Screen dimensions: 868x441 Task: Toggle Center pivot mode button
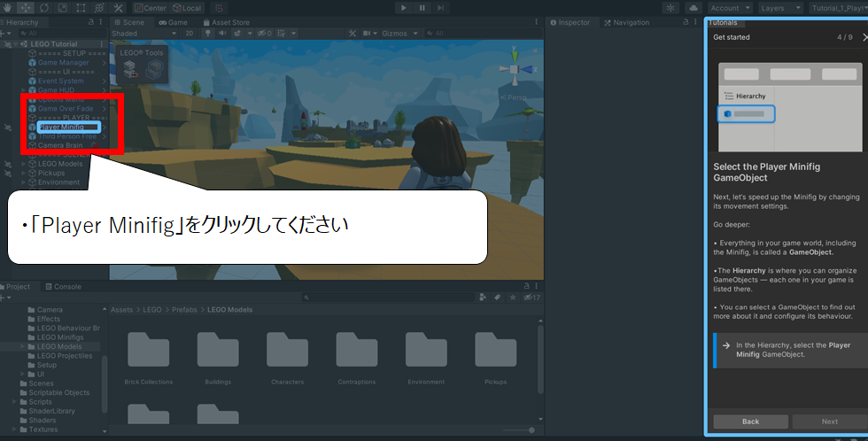[150, 8]
